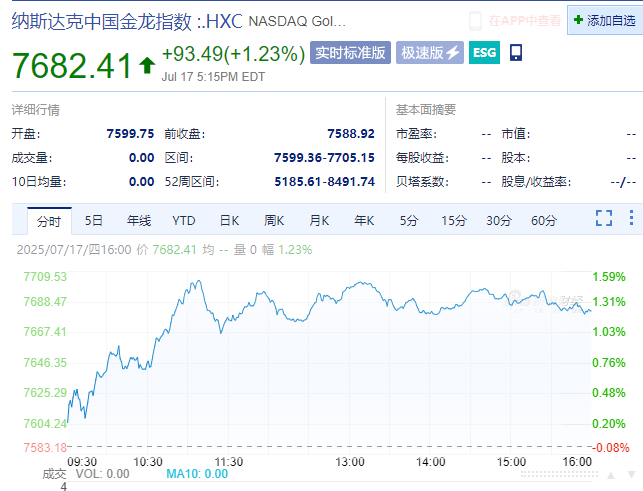
Task: Switch to the 极速版 fast version
Action: (430, 53)
